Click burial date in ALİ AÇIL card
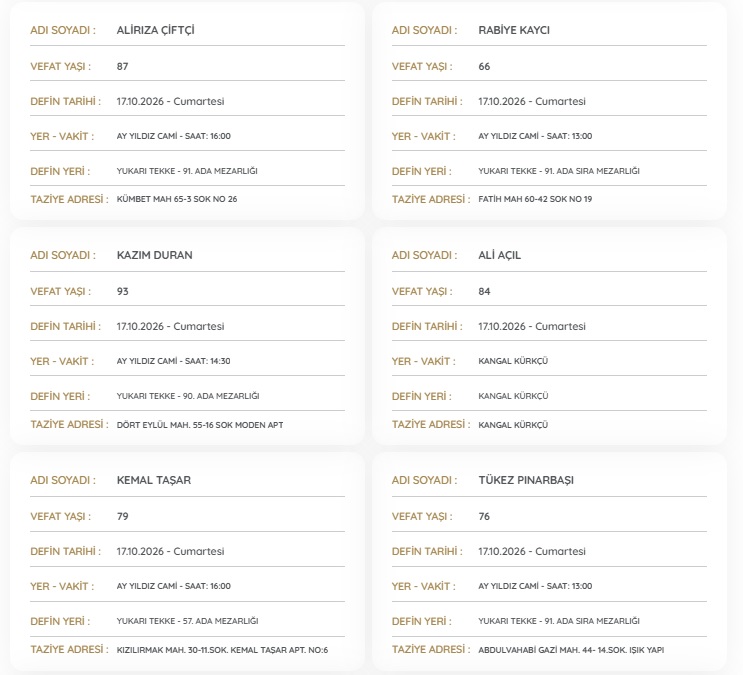Image resolution: width=743 pixels, height=675 pixels. click(x=532, y=327)
